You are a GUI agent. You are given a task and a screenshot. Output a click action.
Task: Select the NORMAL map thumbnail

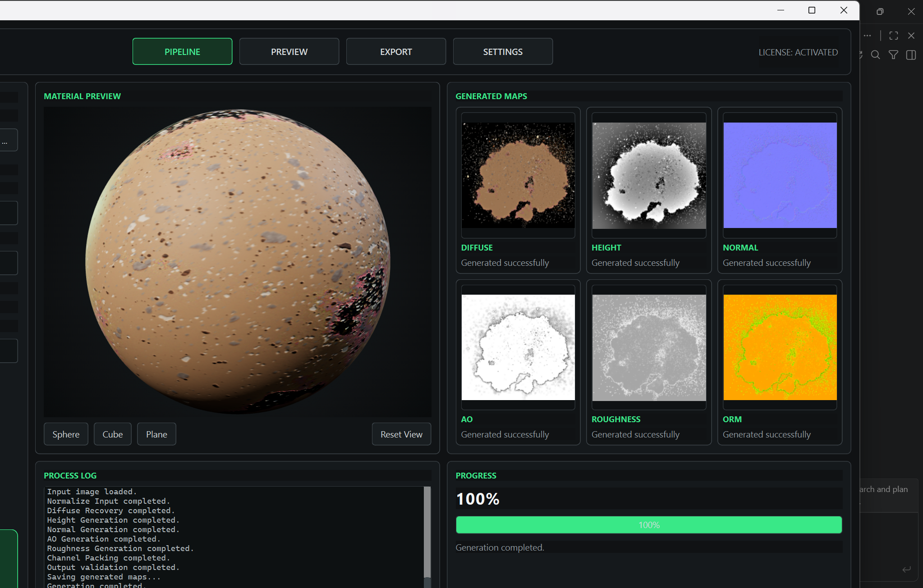(x=780, y=175)
